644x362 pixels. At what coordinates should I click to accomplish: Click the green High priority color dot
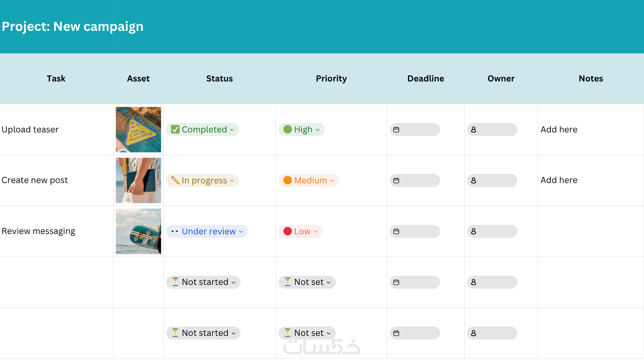pyautogui.click(x=287, y=129)
